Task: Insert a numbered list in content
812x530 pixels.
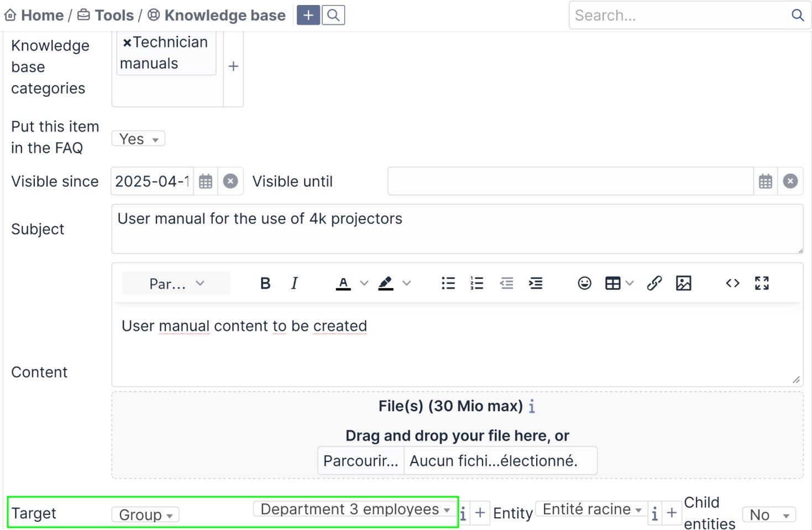Action: [476, 283]
